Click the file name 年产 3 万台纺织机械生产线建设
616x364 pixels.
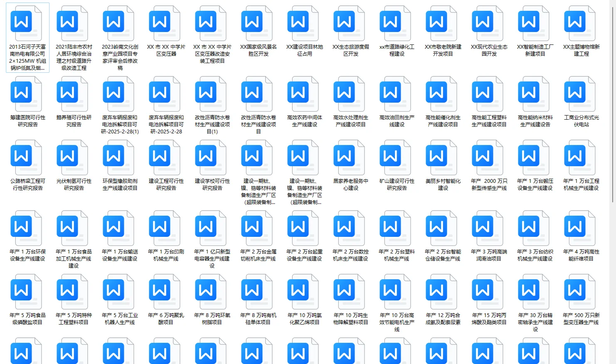click(x=535, y=255)
